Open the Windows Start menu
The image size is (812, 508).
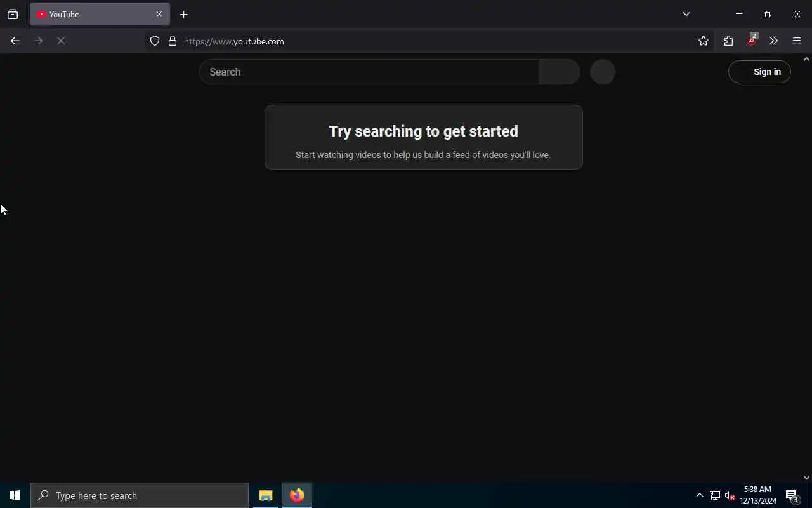pos(15,495)
